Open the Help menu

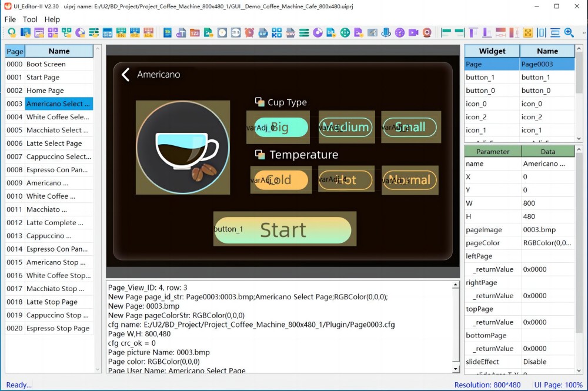(52, 19)
